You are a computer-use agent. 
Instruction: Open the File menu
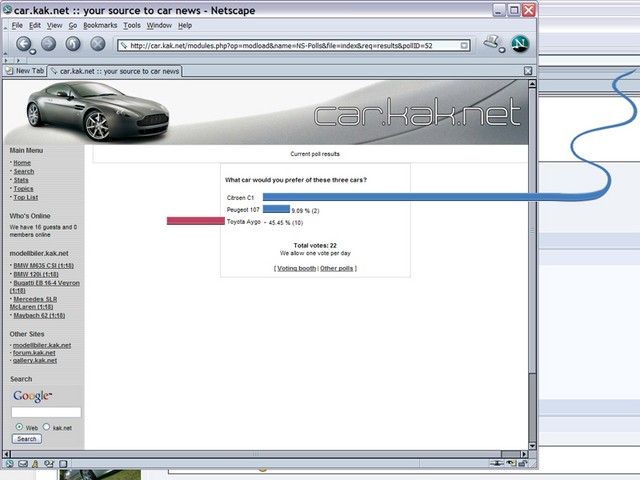pos(17,25)
